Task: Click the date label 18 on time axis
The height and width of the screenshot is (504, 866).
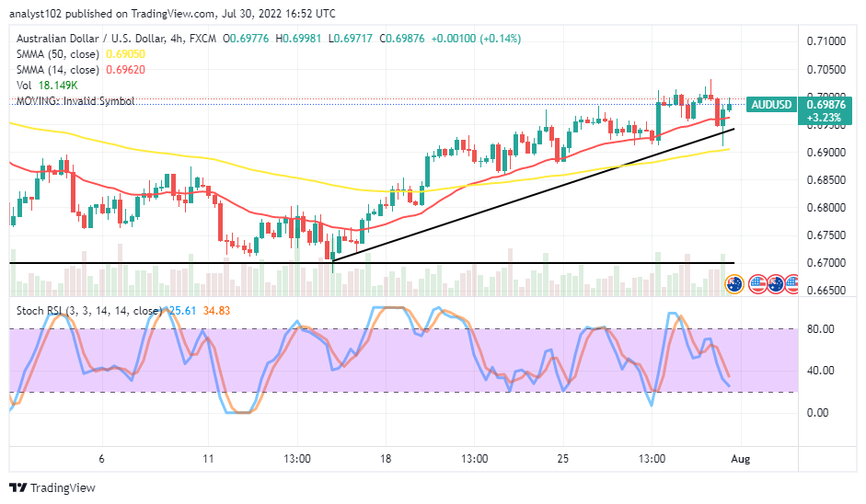Action: pos(385,459)
